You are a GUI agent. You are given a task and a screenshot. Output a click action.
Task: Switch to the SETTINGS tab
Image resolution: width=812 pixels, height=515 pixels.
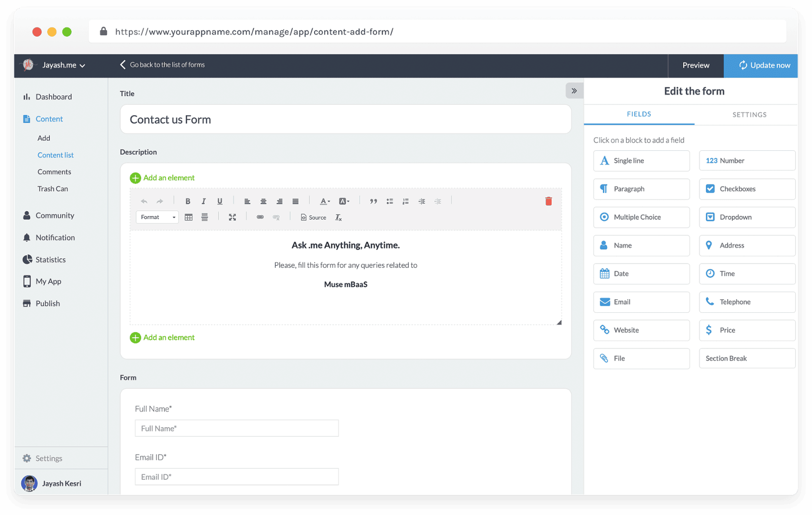pyautogui.click(x=749, y=115)
